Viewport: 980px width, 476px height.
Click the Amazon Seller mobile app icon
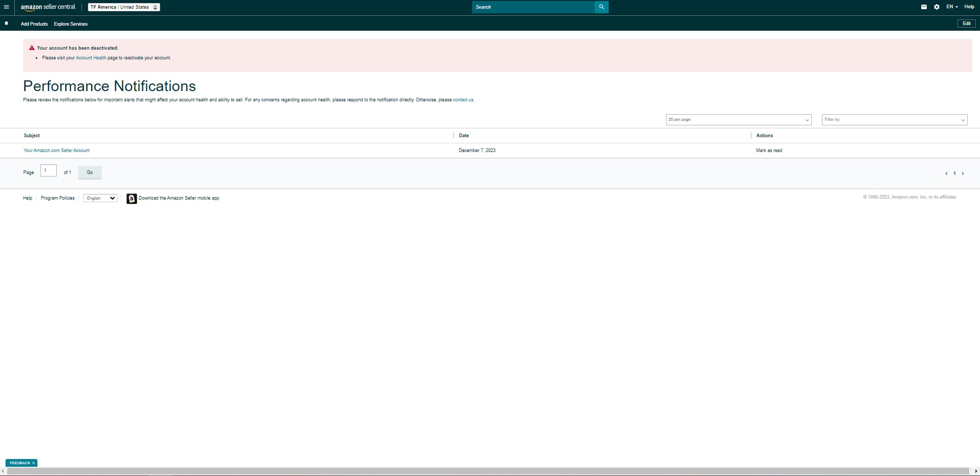131,199
